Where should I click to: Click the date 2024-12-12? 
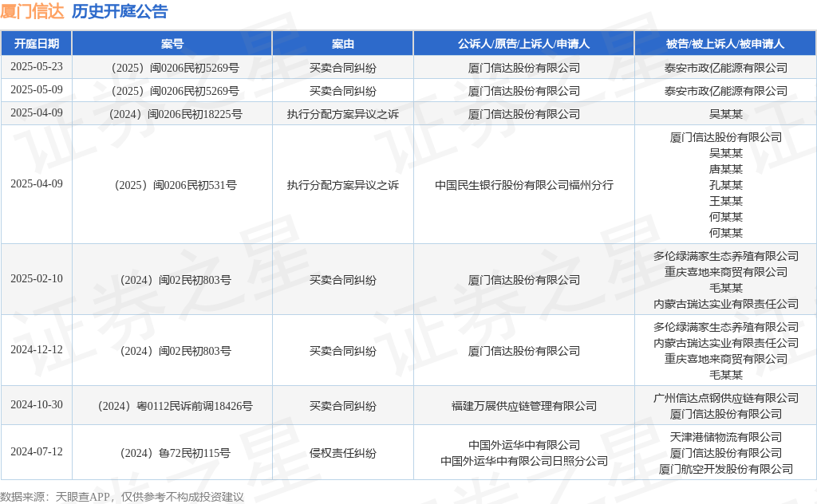pos(37,349)
